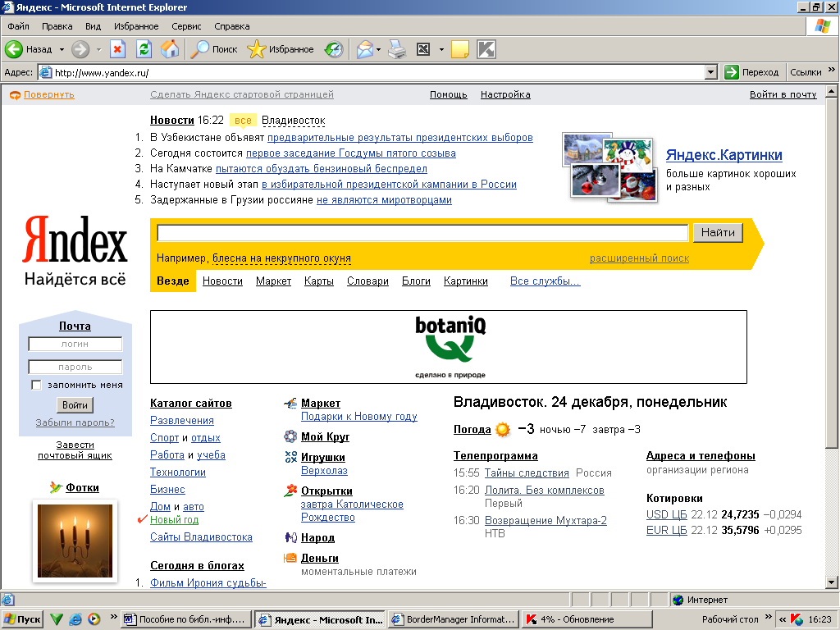
Task: Expand the Рабочий стол toolbar chevron
Action: pyautogui.click(x=769, y=617)
